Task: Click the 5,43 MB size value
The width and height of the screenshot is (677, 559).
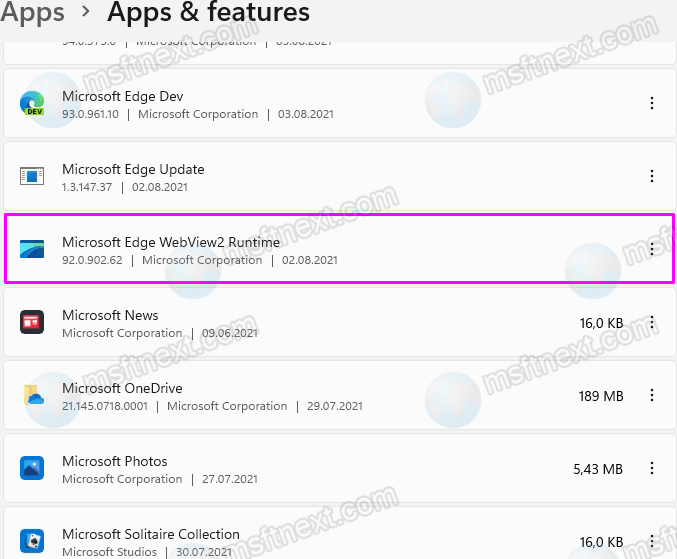Action: pos(598,469)
